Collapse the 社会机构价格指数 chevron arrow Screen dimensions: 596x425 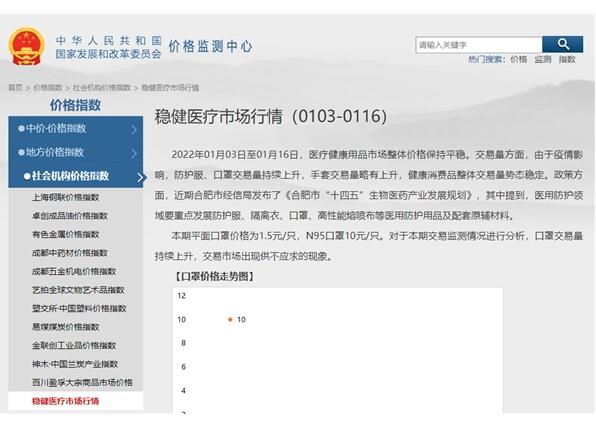[140, 177]
